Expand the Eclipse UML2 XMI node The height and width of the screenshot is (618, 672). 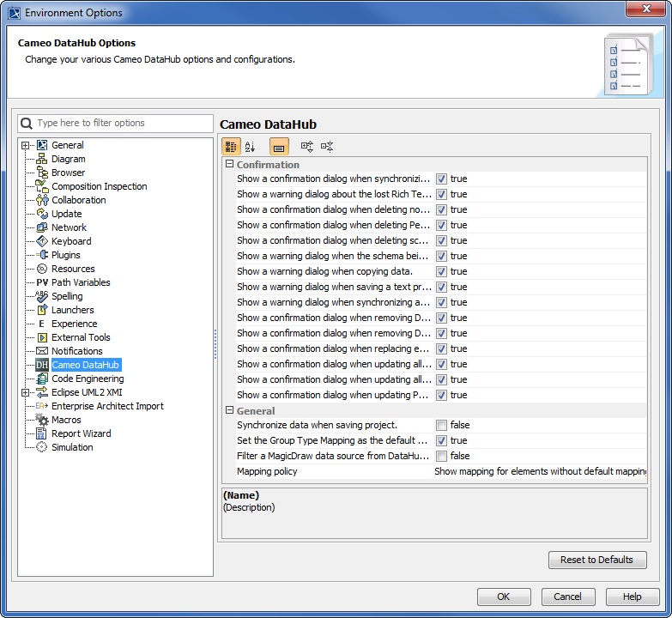point(25,392)
